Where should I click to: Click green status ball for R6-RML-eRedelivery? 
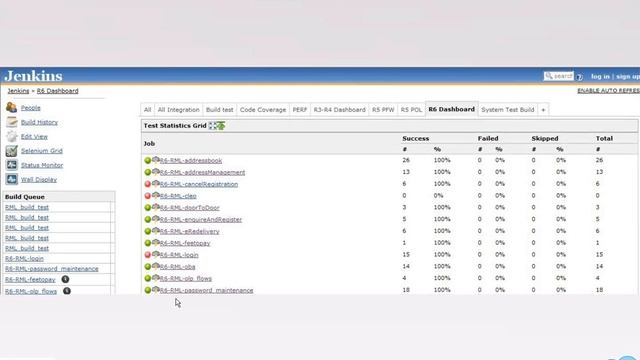click(x=148, y=231)
